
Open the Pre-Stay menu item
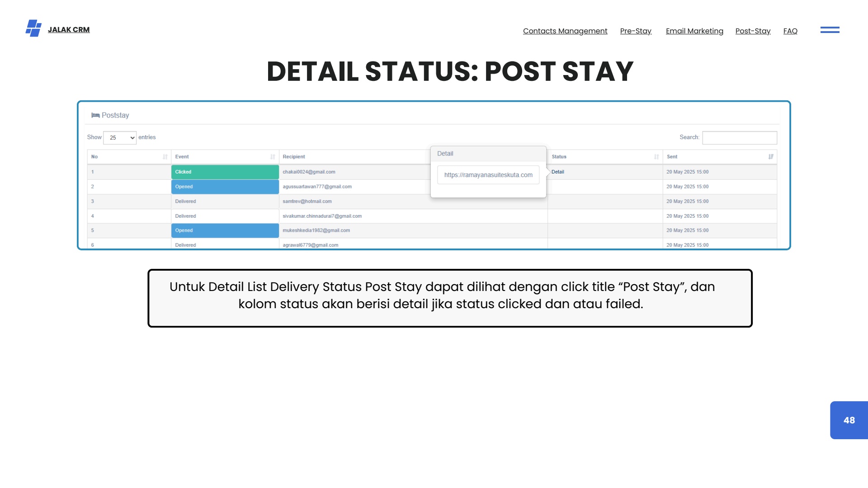pos(635,31)
